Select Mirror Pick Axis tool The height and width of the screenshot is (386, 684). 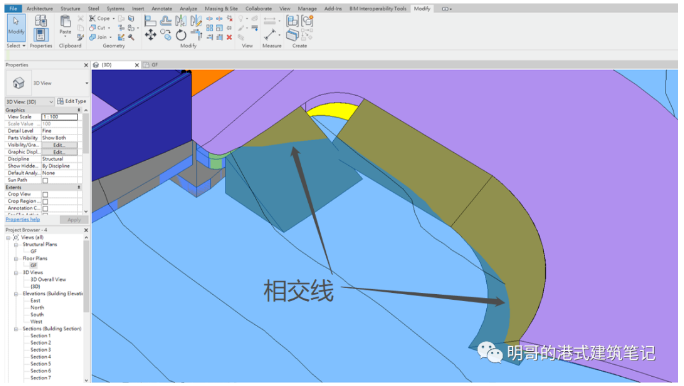181,20
